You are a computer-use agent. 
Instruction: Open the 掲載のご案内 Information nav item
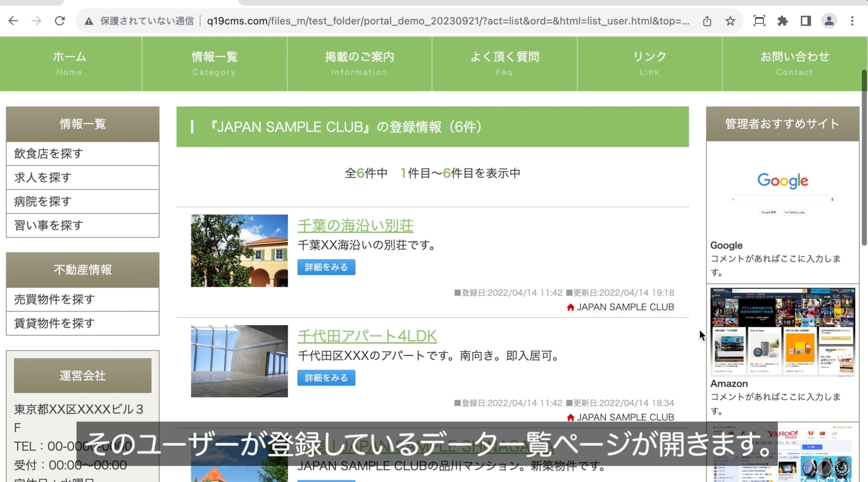click(x=359, y=64)
